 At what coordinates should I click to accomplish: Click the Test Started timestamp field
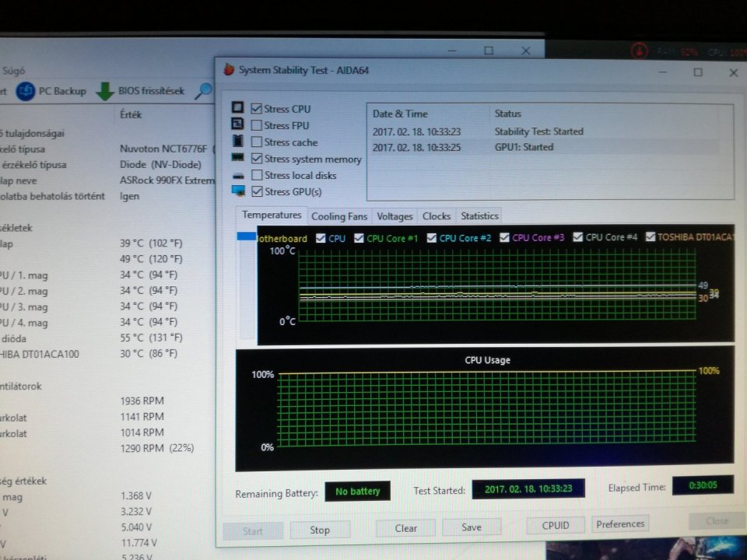pyautogui.click(x=528, y=488)
